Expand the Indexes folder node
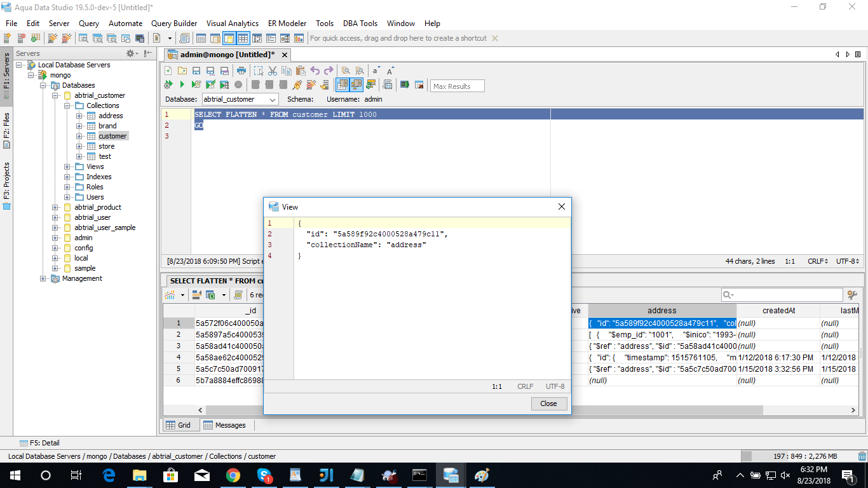Image resolution: width=868 pixels, height=488 pixels. 67,177
